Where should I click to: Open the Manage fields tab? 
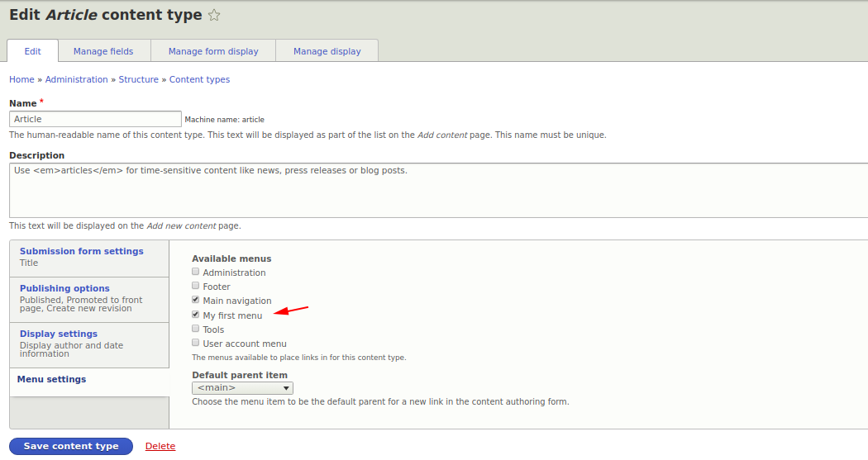(103, 51)
